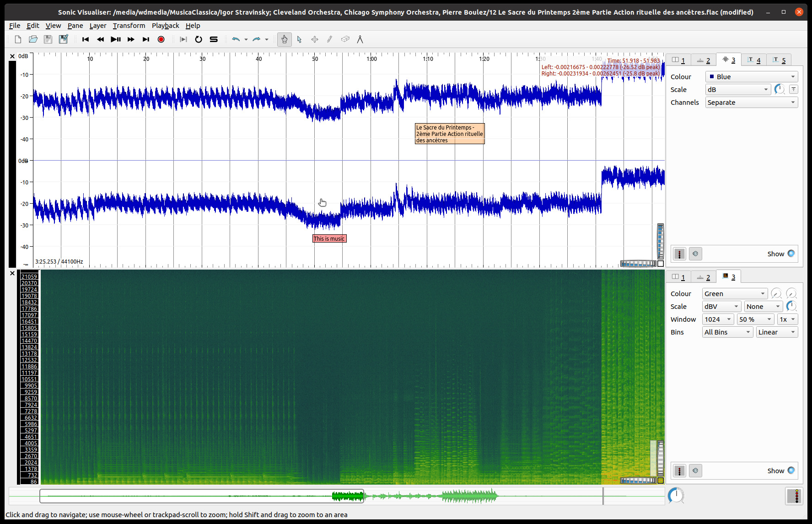Viewport: 812px width, 524px height.
Task: Open the oversampling dropdown showing 1x
Action: (x=788, y=319)
